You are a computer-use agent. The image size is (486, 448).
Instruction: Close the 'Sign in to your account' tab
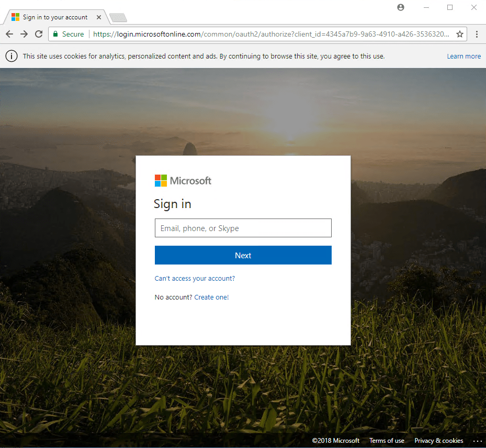tap(98, 17)
